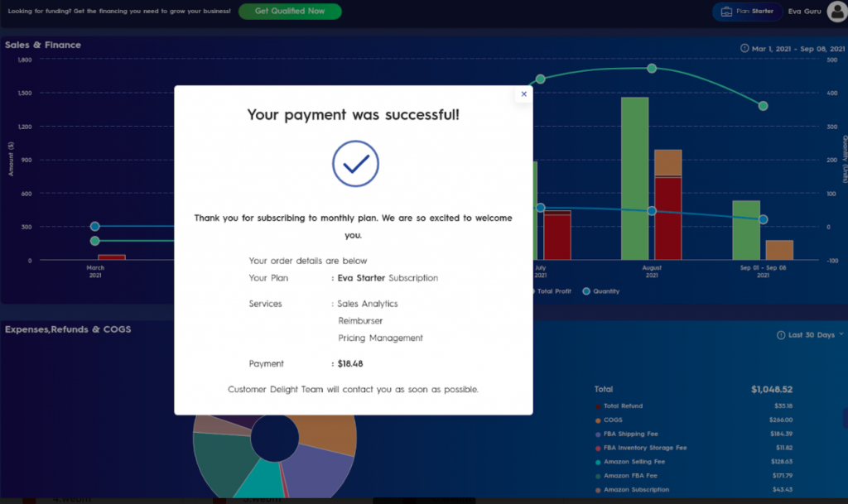Click the Get Qualified Now button
This screenshot has width=848, height=504.
[x=290, y=11]
